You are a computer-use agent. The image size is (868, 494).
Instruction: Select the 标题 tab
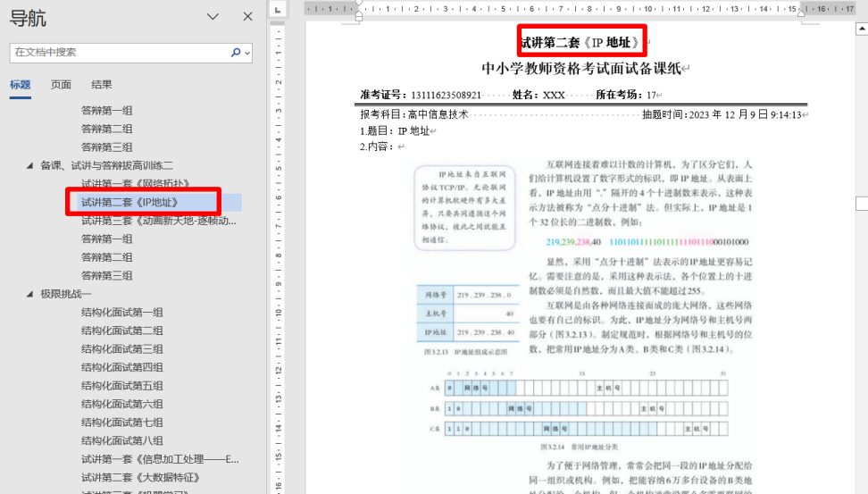tap(20, 85)
